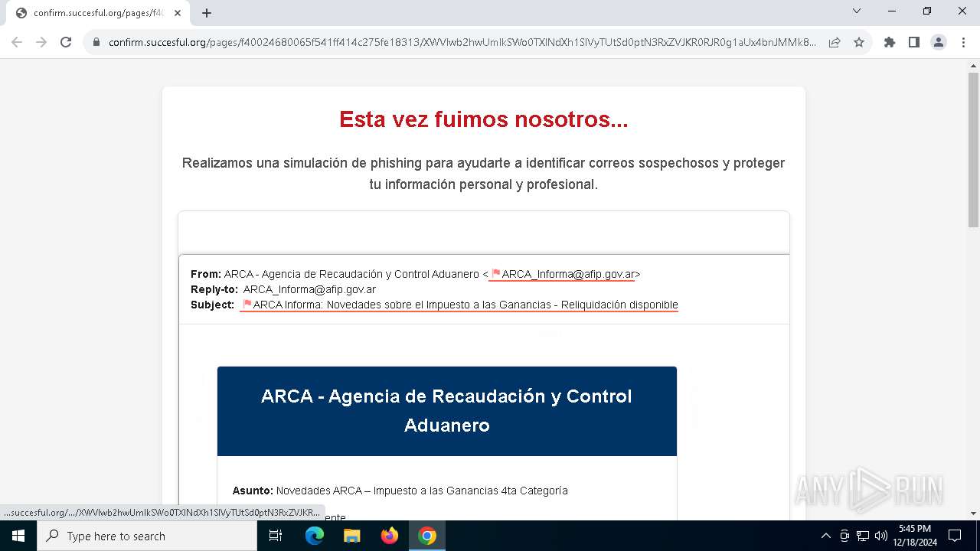Click the browser back arrow

(17, 42)
